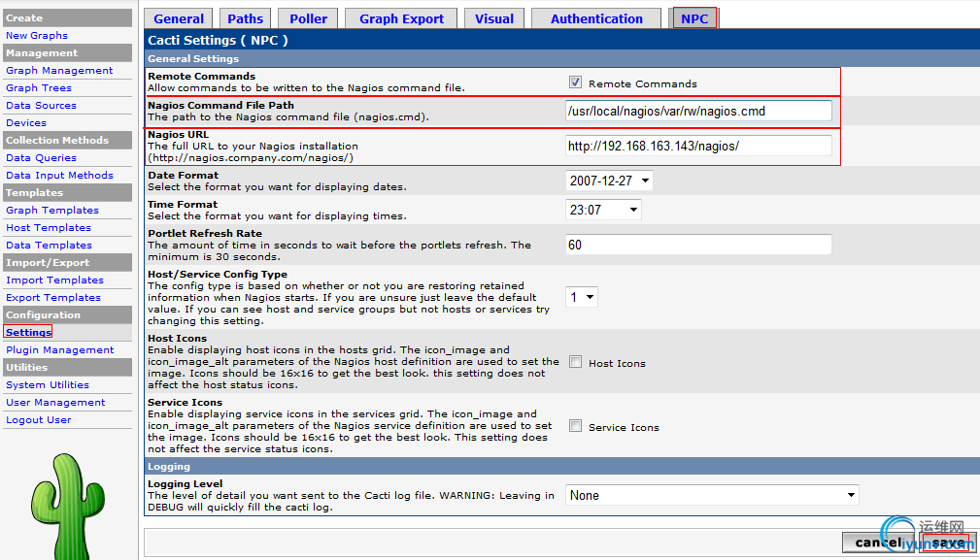Click the Collection Methods sidebar heading

67,141
